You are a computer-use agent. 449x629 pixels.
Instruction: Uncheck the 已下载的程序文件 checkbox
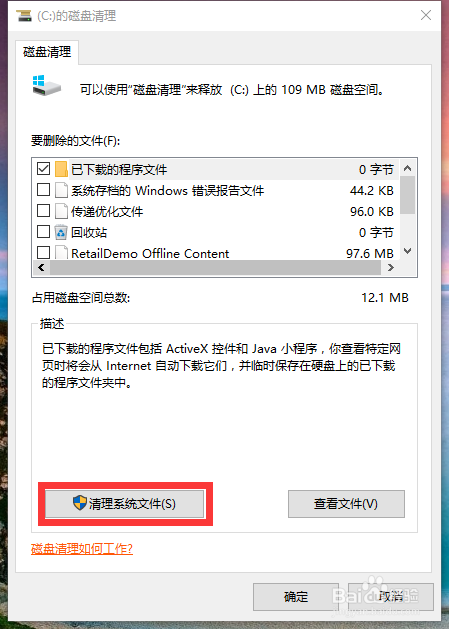(43, 169)
